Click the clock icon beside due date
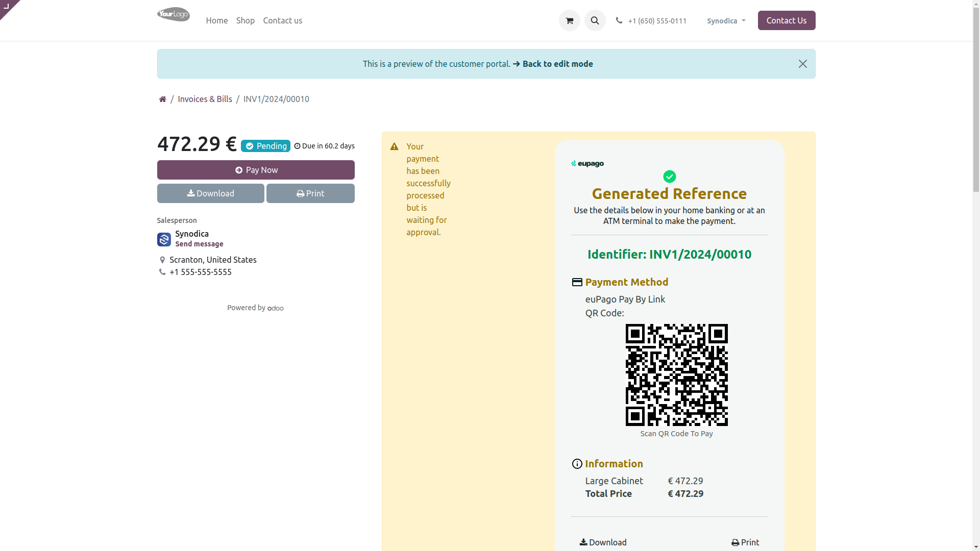This screenshot has height=551, width=980. point(297,146)
